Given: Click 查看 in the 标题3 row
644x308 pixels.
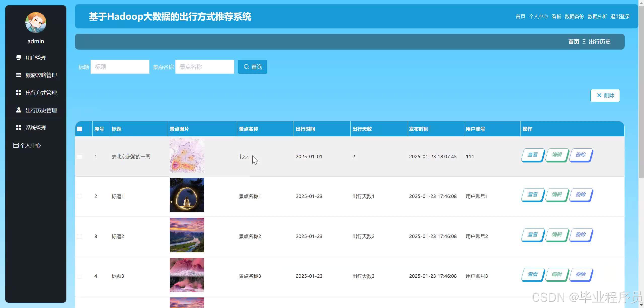Looking at the screenshot, I should 533,275.
